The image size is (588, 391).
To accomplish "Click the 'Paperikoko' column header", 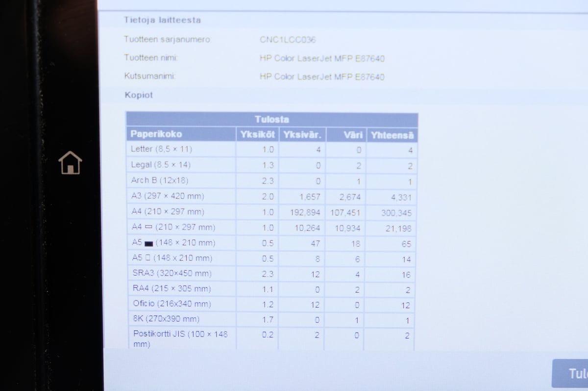I will click(181, 134).
